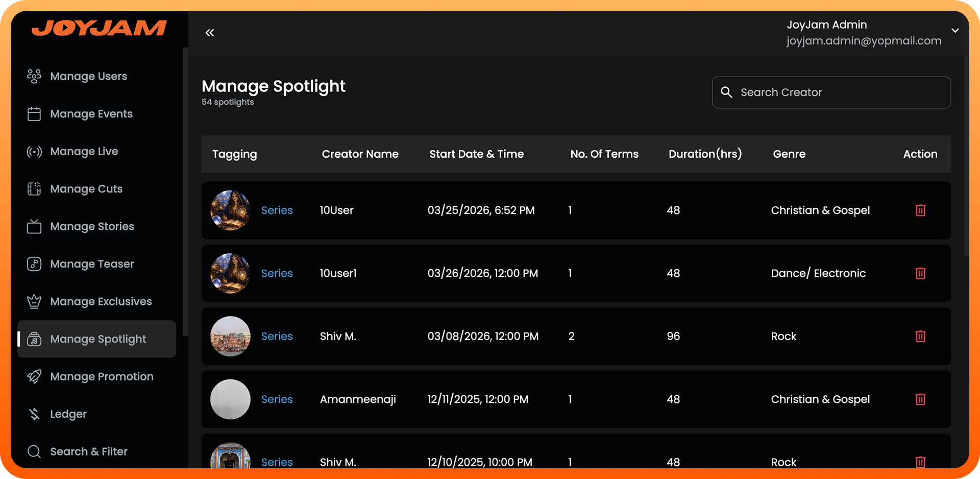Click the Series link for 10User
The image size is (980, 479).
pos(277,210)
